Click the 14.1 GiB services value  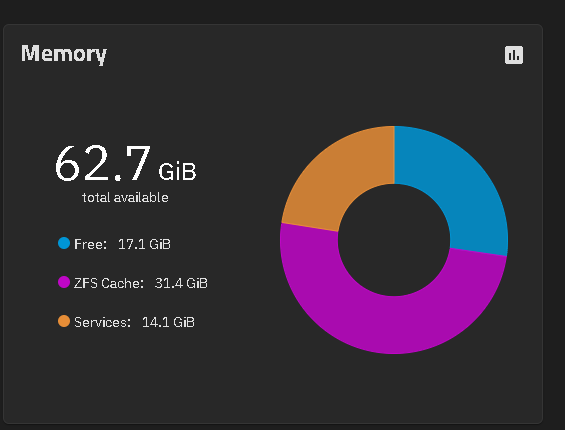click(x=168, y=322)
